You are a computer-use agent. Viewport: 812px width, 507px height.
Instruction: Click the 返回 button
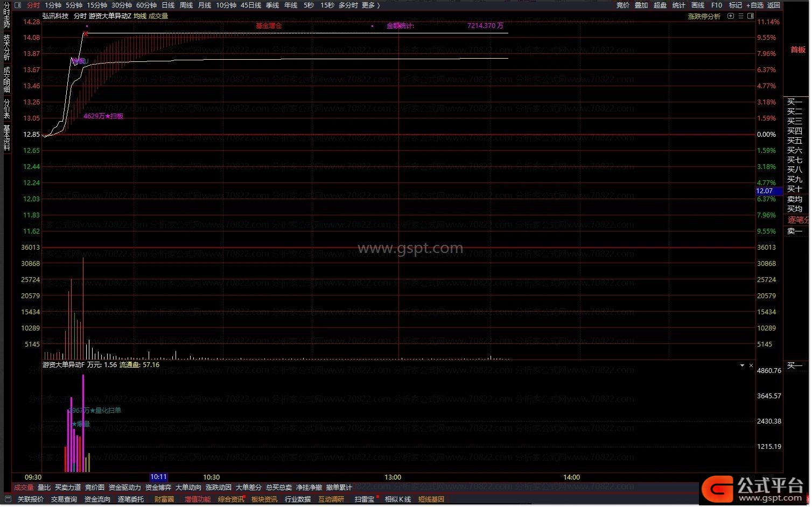coord(774,5)
